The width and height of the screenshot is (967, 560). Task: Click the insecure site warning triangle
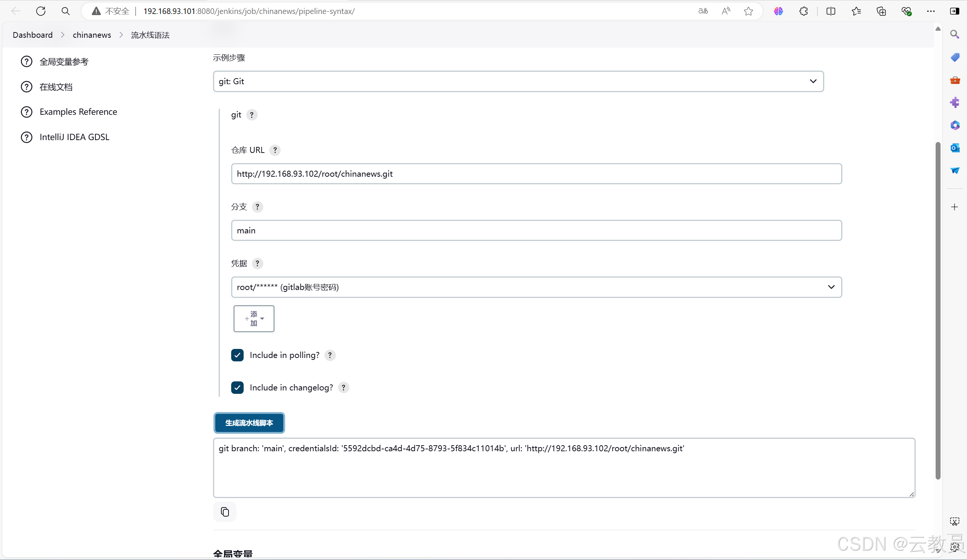point(96,11)
